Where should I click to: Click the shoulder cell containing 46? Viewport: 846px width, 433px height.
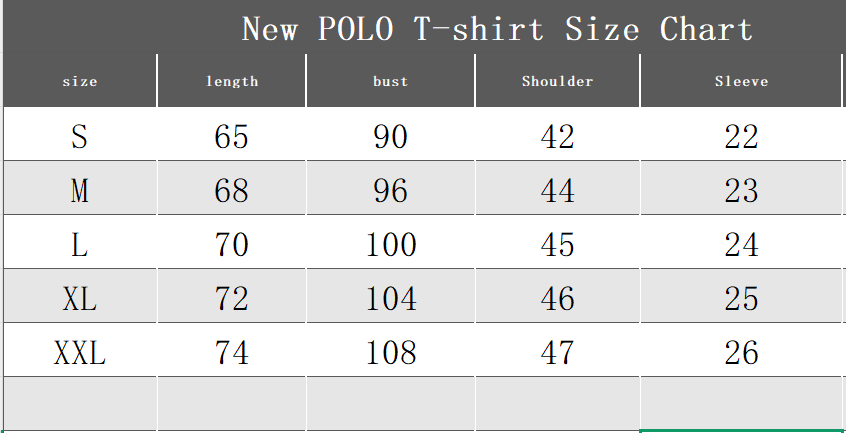[558, 298]
